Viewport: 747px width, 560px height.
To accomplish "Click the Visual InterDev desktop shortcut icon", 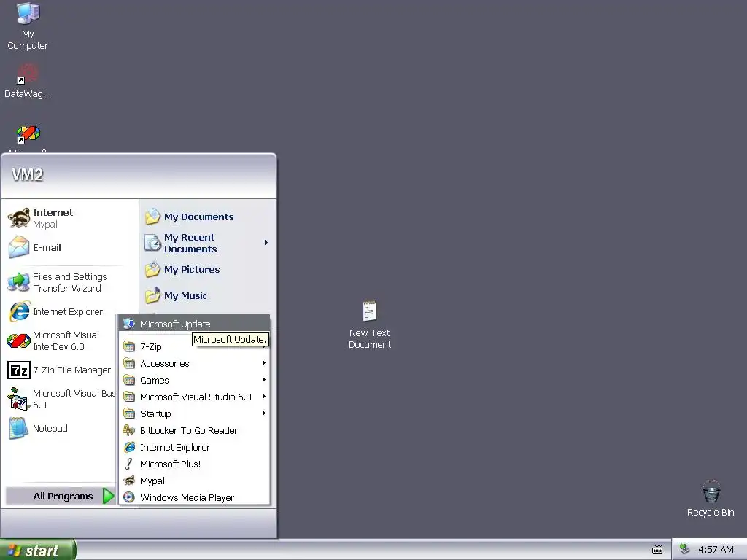I will [x=28, y=135].
